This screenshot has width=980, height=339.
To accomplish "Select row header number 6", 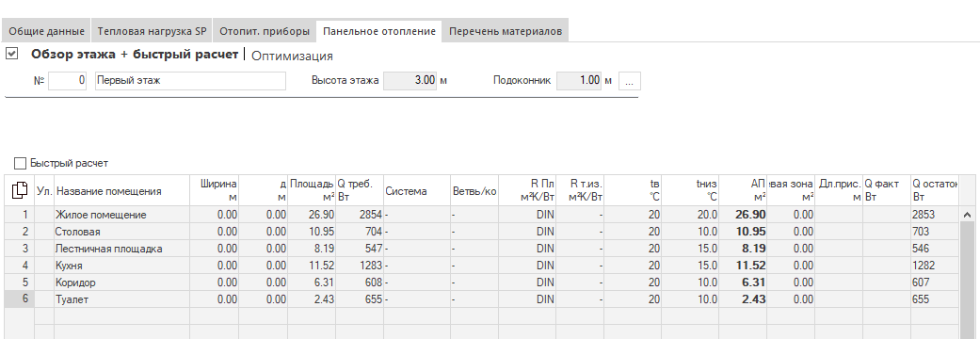I will click(20, 299).
